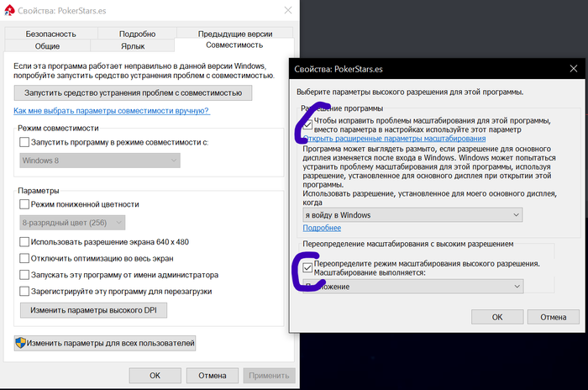Click the Подробнее link

[x=322, y=228]
